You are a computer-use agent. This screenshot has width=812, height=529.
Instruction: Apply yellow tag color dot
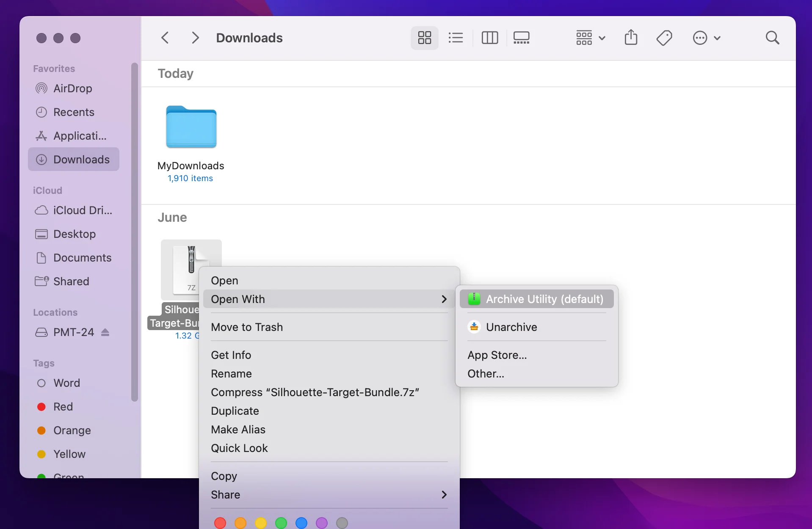pyautogui.click(x=261, y=523)
